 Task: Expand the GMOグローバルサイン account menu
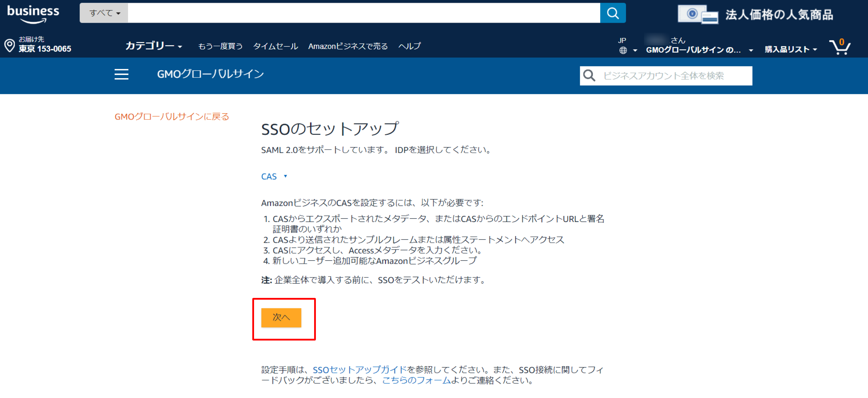click(x=699, y=50)
